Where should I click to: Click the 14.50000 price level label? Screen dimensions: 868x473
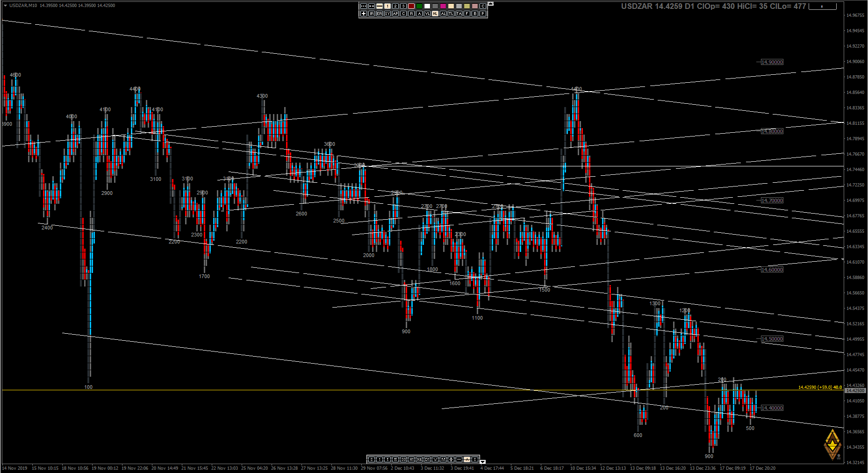click(772, 339)
